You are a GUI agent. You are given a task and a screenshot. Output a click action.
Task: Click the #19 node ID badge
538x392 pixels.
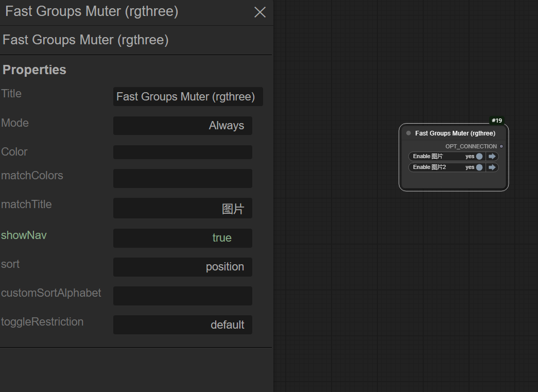496,121
